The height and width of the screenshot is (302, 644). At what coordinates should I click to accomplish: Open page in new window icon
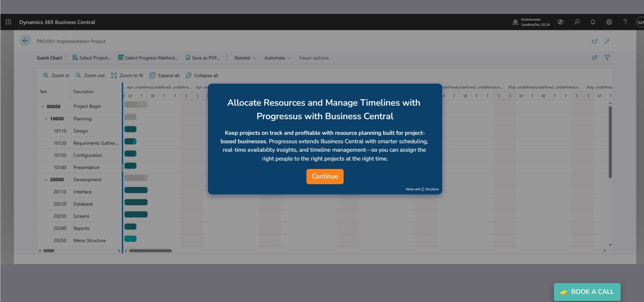595,41
